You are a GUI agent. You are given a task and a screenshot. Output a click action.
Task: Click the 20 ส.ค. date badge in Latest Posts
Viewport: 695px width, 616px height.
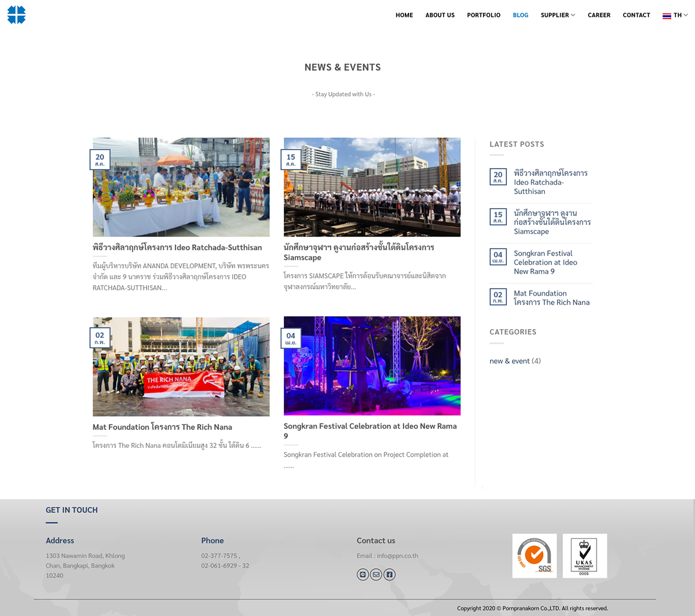498,177
